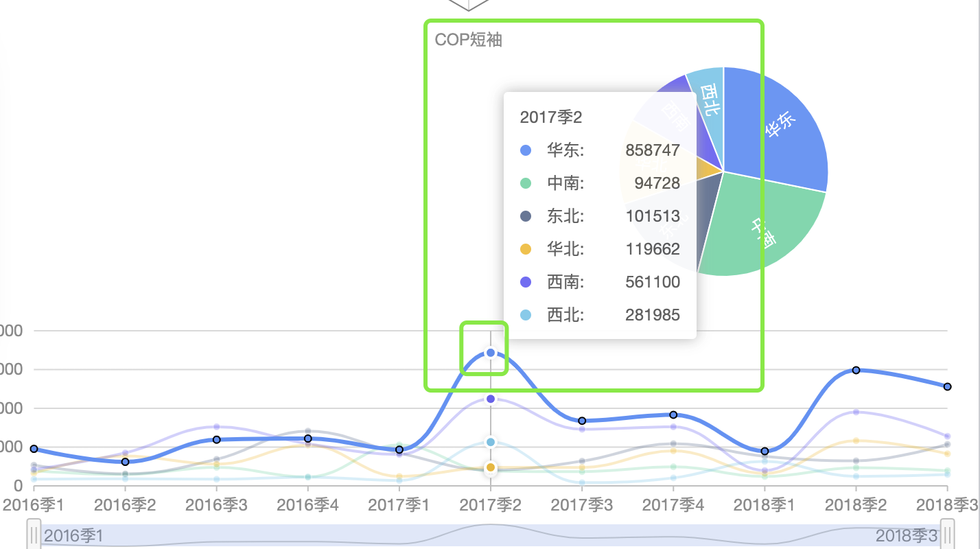The width and height of the screenshot is (980, 549).
Task: Click the peak point at 2018季2
Action: (x=855, y=370)
